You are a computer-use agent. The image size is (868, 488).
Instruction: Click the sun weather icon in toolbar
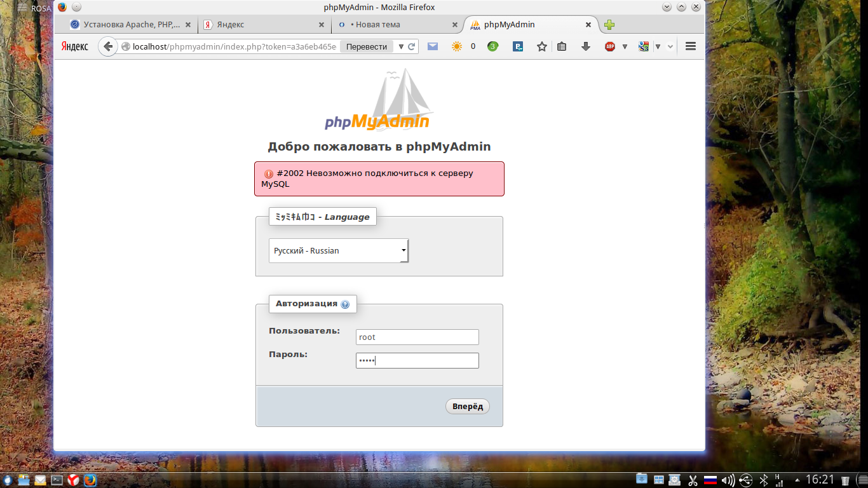[x=456, y=46]
